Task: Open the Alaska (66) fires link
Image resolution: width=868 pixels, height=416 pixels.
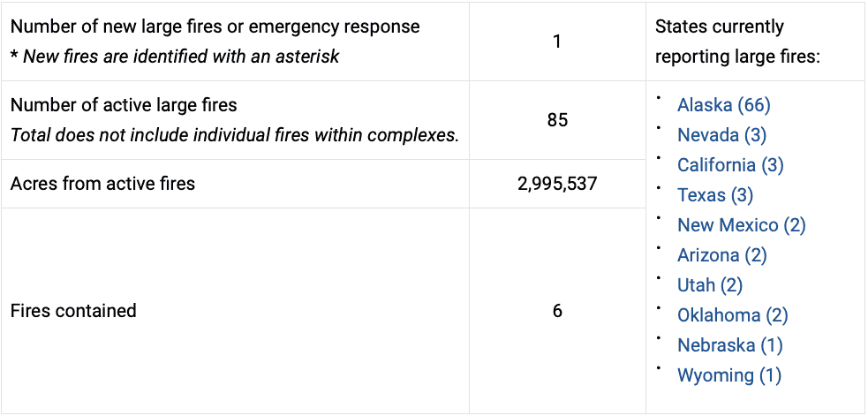Action: (x=723, y=105)
